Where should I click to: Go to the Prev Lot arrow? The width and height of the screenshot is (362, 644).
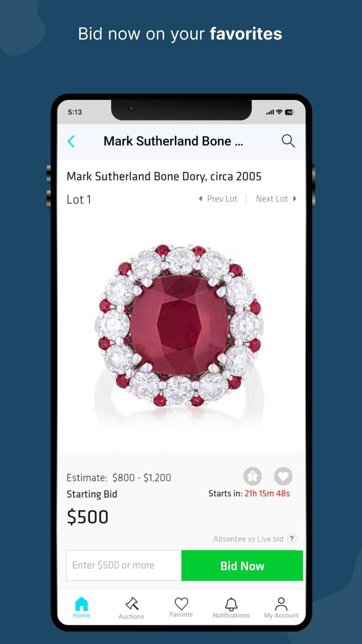(200, 199)
